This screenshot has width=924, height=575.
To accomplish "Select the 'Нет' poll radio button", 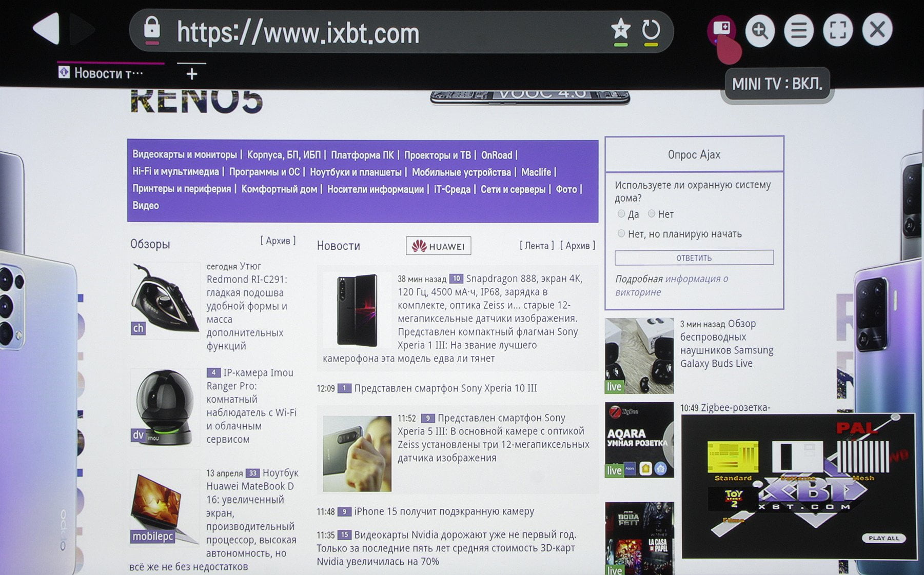I will pyautogui.click(x=652, y=213).
